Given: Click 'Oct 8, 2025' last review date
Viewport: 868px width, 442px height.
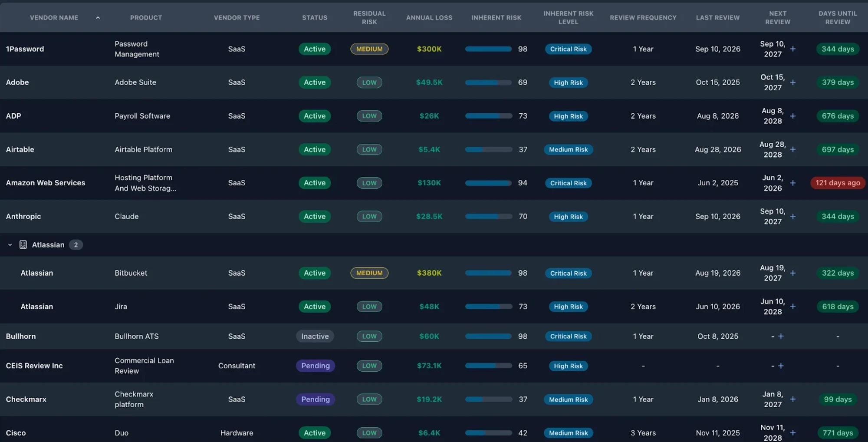Looking at the screenshot, I should click(x=718, y=336).
